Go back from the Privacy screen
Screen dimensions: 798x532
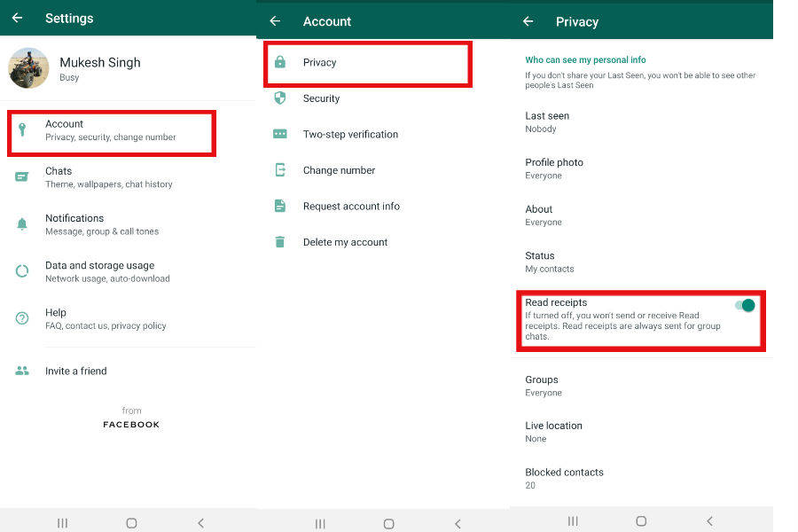point(528,21)
